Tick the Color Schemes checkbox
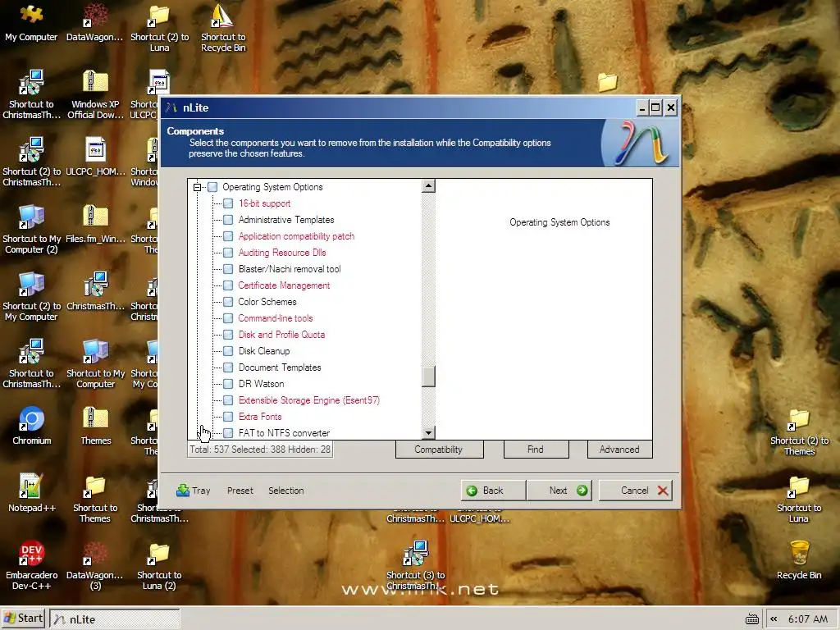This screenshot has width=840, height=630. point(228,302)
